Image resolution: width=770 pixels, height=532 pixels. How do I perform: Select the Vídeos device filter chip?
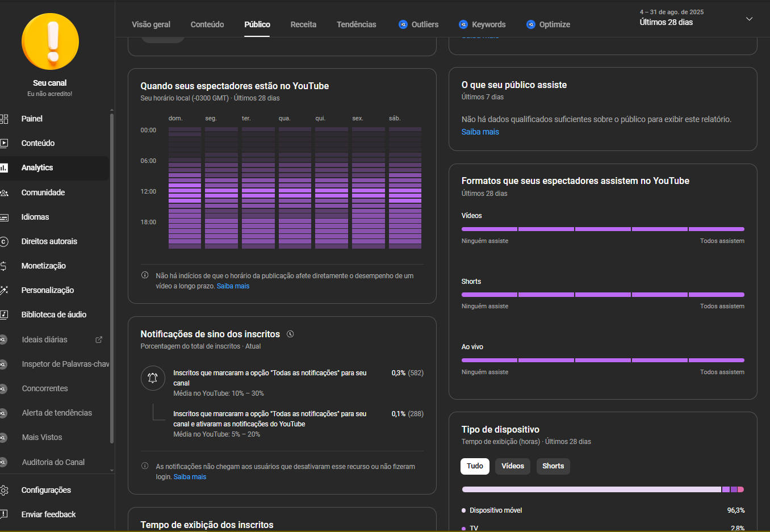tap(512, 466)
